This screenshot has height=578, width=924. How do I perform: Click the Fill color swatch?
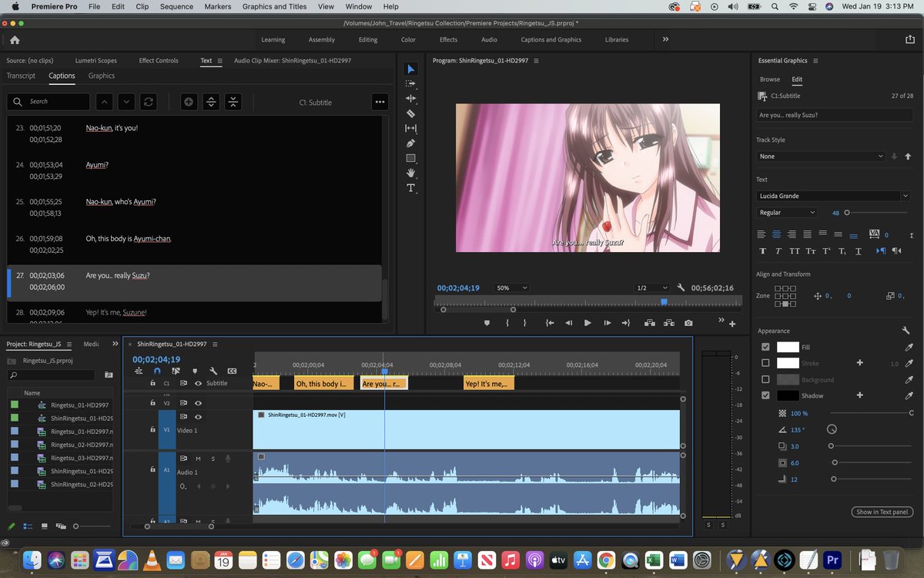(x=788, y=347)
